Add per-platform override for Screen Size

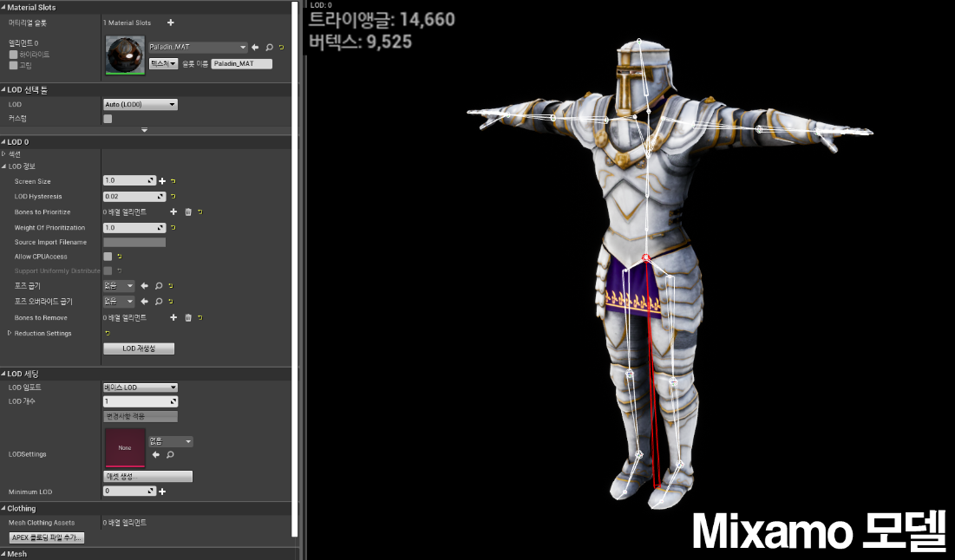[x=162, y=181]
